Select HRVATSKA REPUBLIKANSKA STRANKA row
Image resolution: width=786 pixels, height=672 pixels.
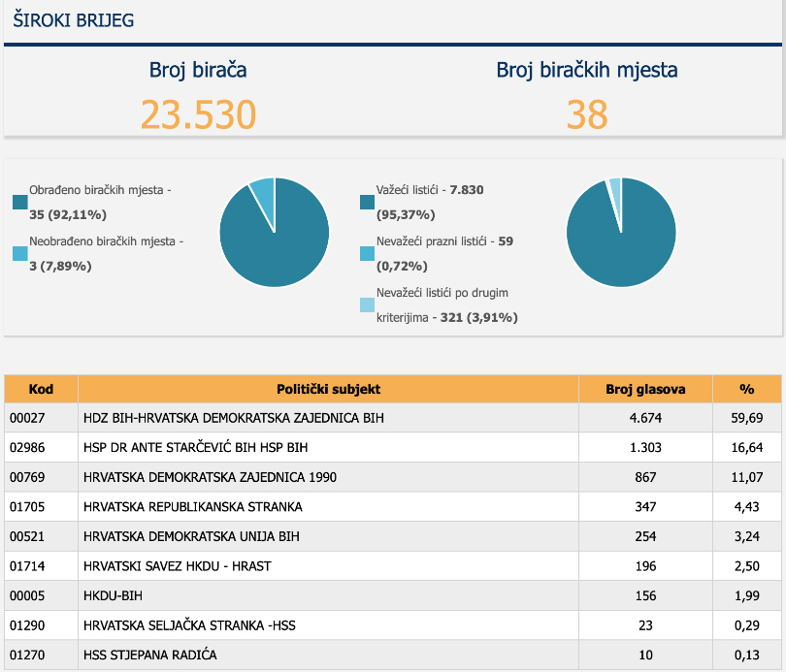click(393, 507)
